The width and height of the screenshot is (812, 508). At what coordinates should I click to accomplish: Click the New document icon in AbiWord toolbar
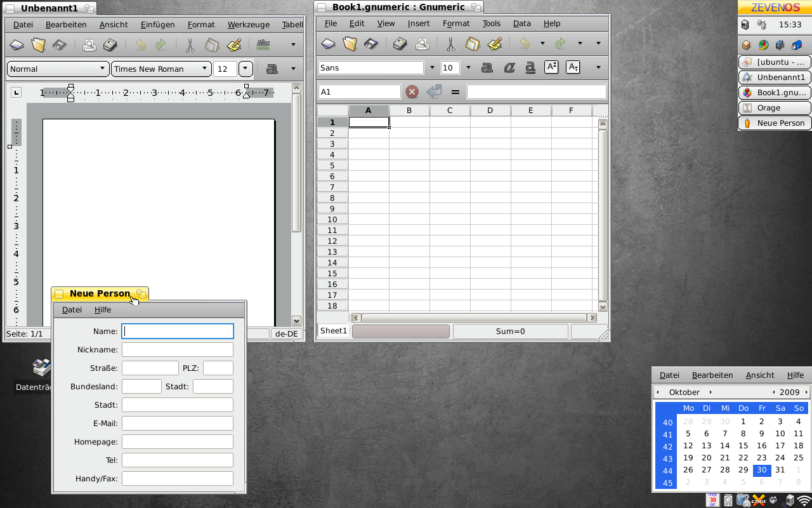pyautogui.click(x=17, y=45)
